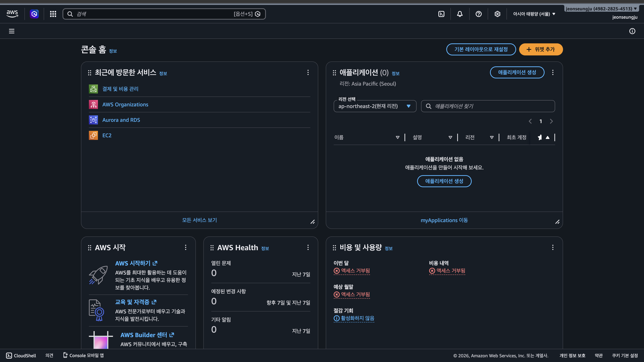644x362 pixels.
Task: Click the Aurora and RDS service icon
Action: coord(93,120)
